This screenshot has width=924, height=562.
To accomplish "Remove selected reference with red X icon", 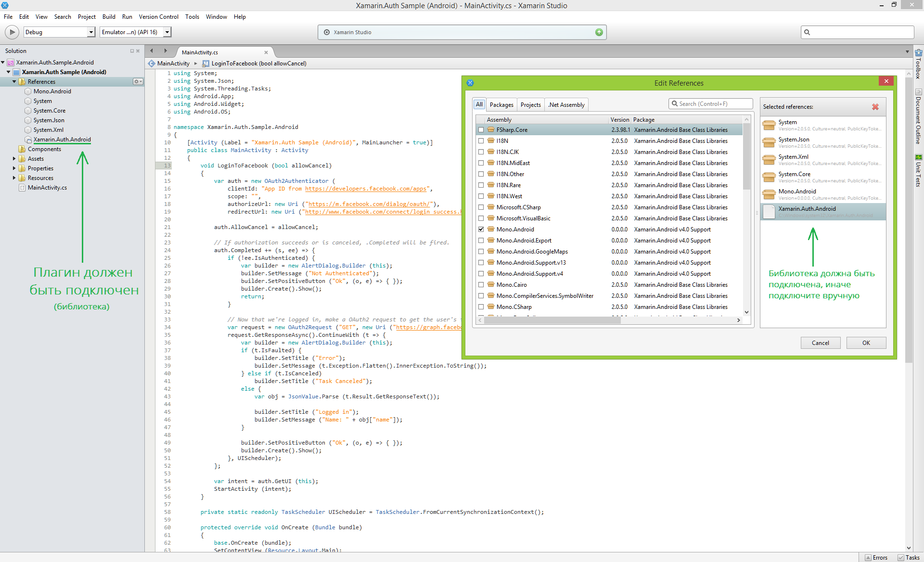I will click(x=875, y=107).
